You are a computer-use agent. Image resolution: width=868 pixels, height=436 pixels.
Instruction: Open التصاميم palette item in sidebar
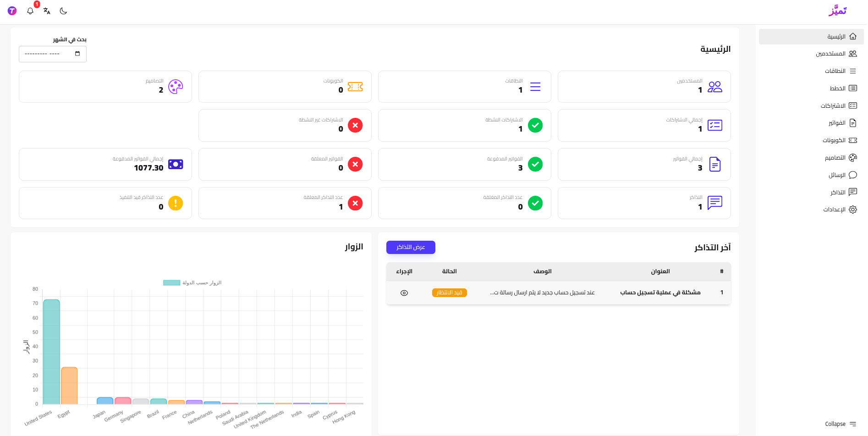(852, 158)
